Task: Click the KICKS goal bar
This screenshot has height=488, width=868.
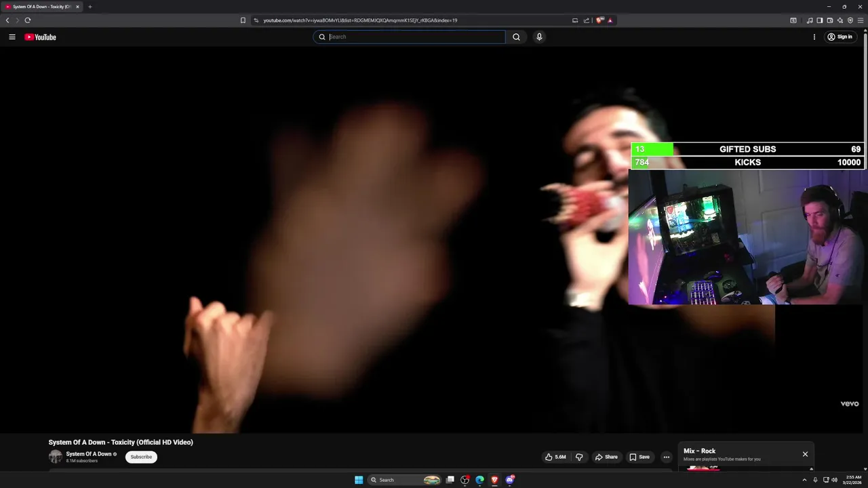Action: click(x=747, y=163)
